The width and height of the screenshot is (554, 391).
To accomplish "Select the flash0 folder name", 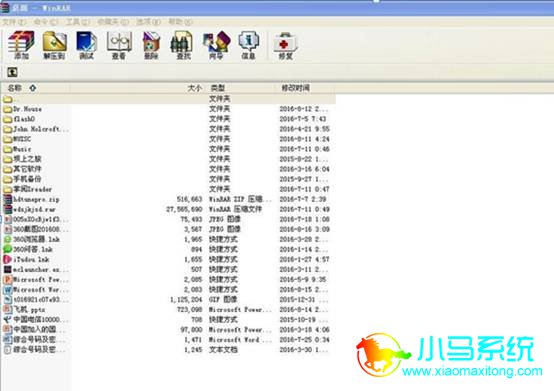I will click(24, 119).
